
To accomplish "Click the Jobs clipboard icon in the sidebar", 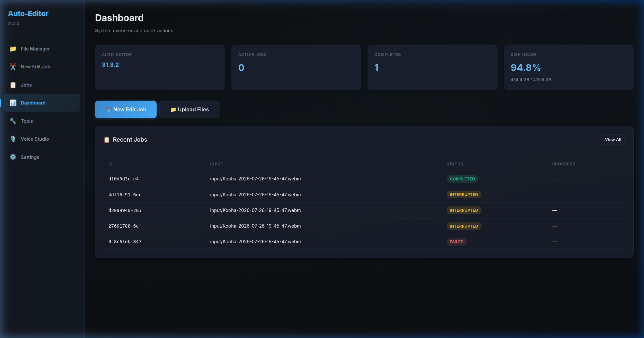I will coord(13,85).
